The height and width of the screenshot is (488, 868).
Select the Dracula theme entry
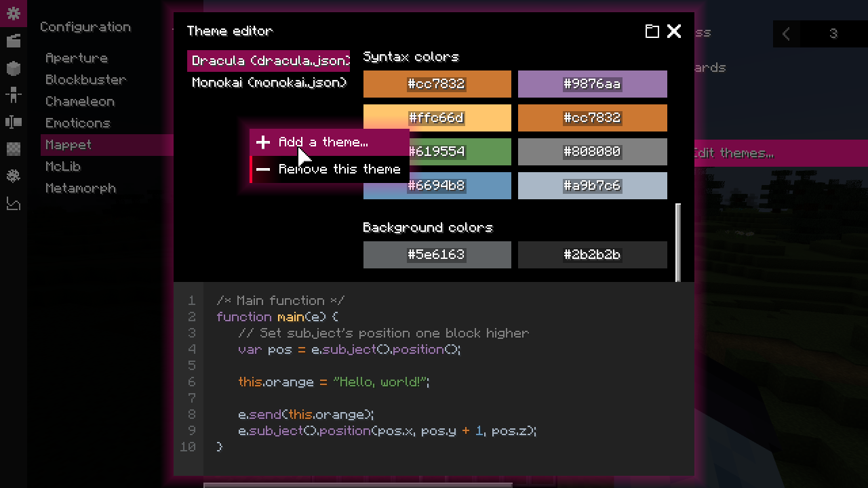pos(268,60)
